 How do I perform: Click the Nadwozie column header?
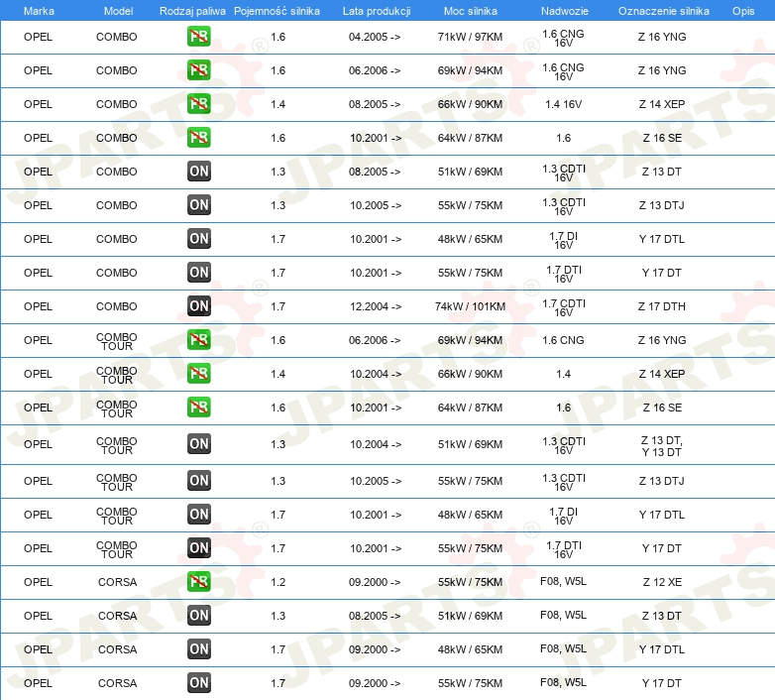click(x=565, y=11)
